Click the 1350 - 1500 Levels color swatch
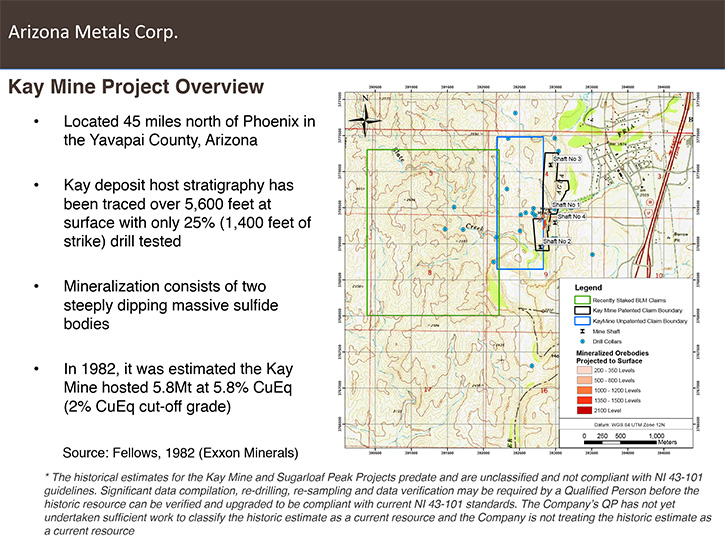Screen dimensions: 725x539 [x=584, y=400]
